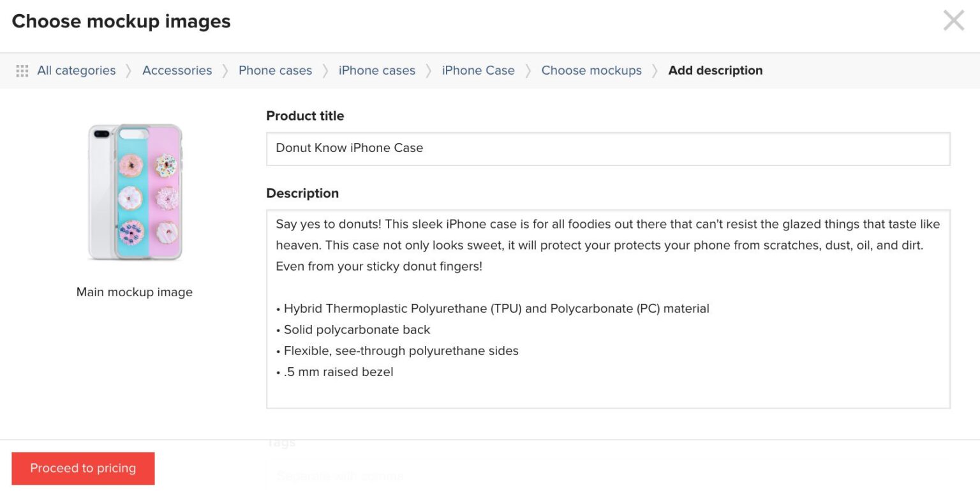
Task: Go to iPhone cases category
Action: tap(376, 70)
